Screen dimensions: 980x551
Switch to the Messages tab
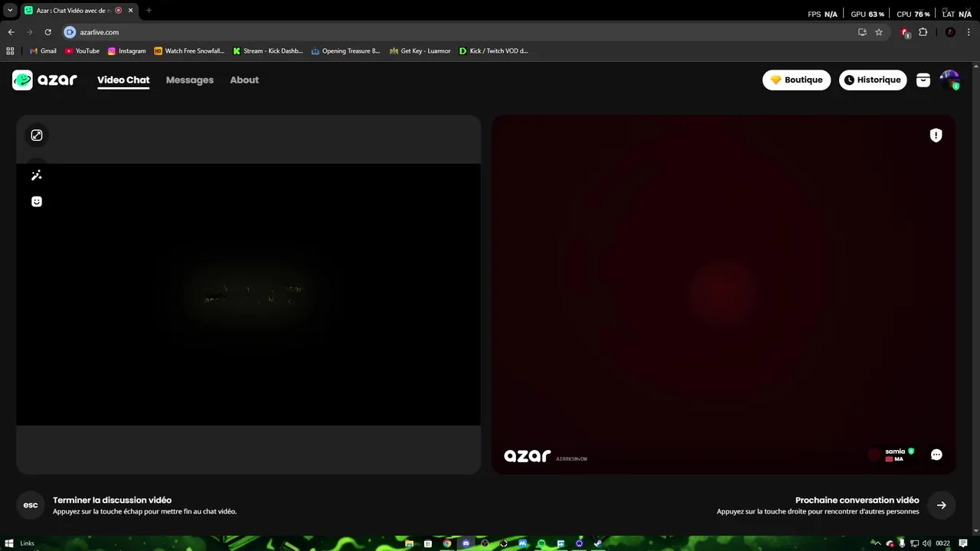coord(190,80)
